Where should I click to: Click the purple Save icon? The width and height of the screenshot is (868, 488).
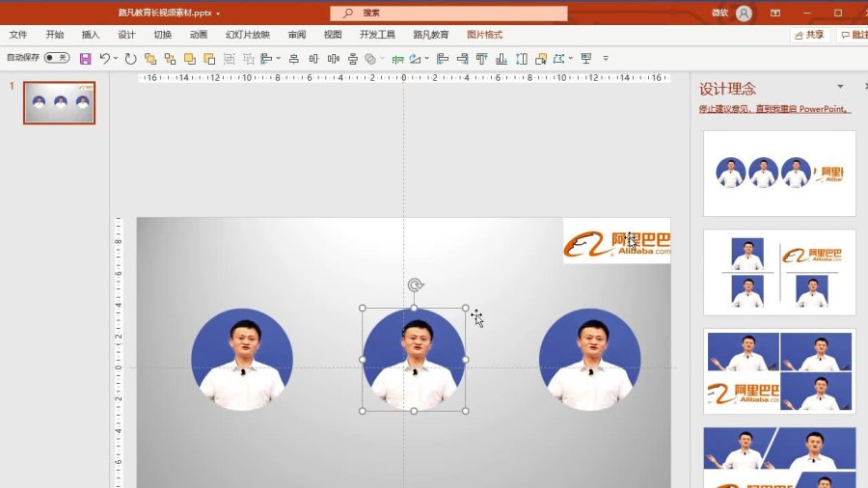85,59
